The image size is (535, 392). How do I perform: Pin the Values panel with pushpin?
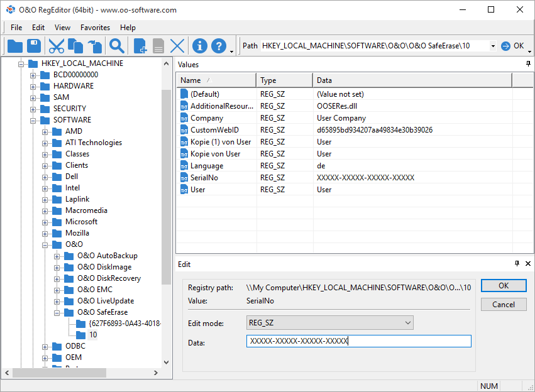(528, 64)
